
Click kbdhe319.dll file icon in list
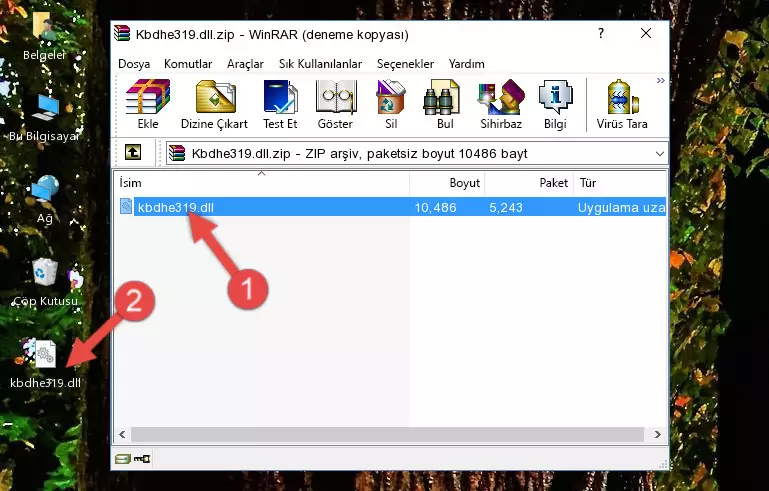tap(126, 207)
